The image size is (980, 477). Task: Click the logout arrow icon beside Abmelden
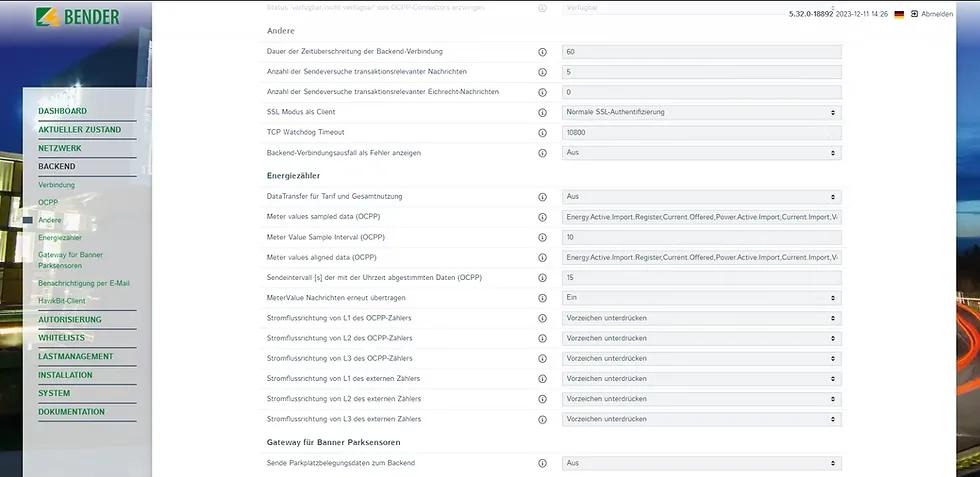[x=914, y=14]
